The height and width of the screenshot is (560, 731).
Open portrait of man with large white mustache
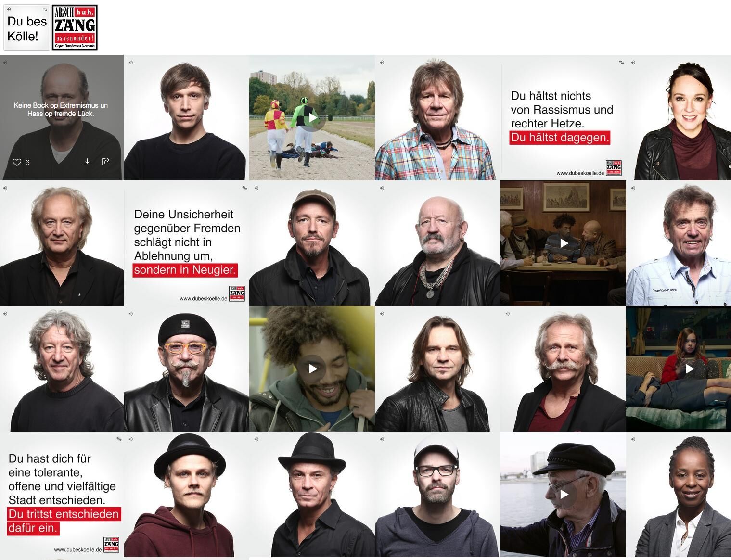563,369
